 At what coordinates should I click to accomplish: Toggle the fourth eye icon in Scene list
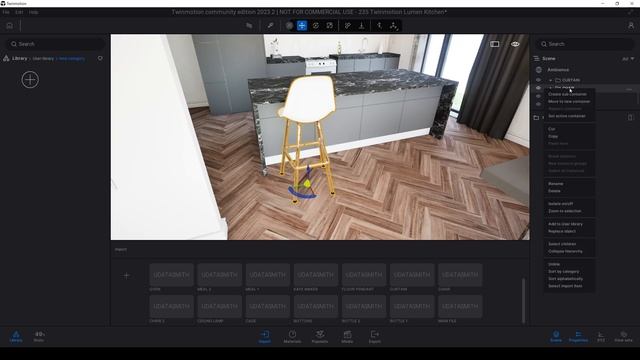click(538, 104)
